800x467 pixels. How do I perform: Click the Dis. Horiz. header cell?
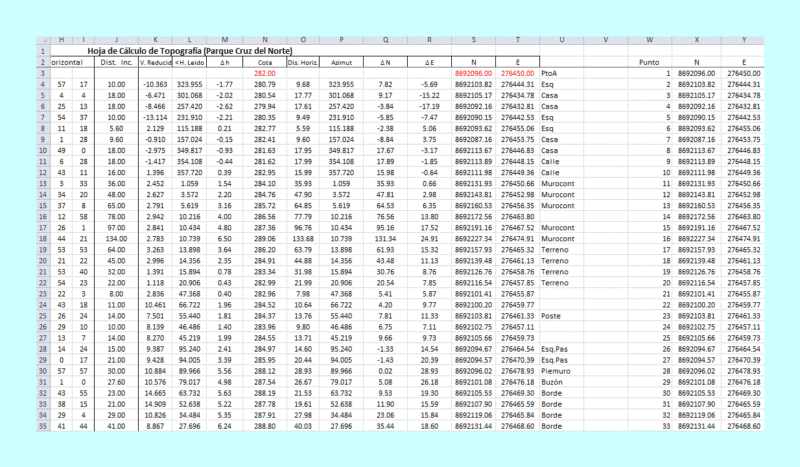tap(303, 62)
